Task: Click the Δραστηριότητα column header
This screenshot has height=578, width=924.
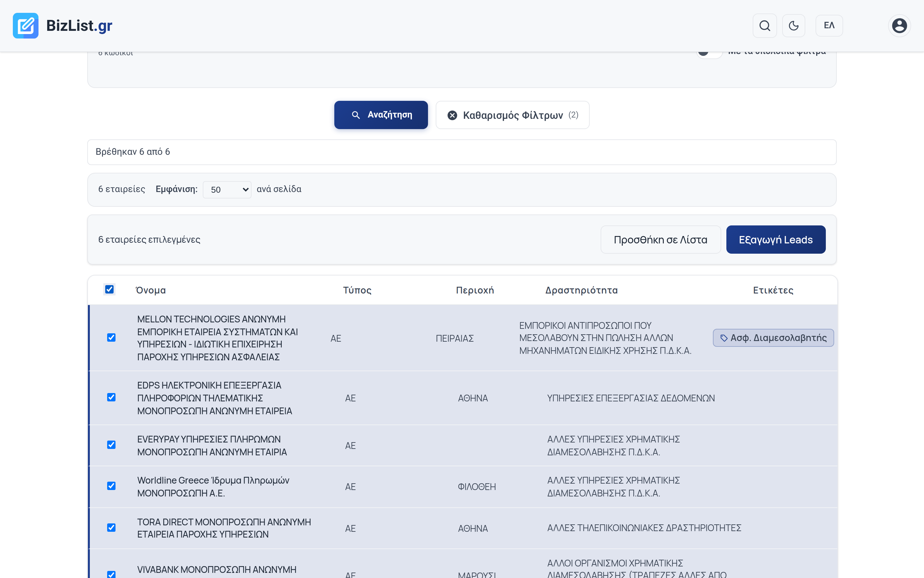Action: [x=581, y=290]
